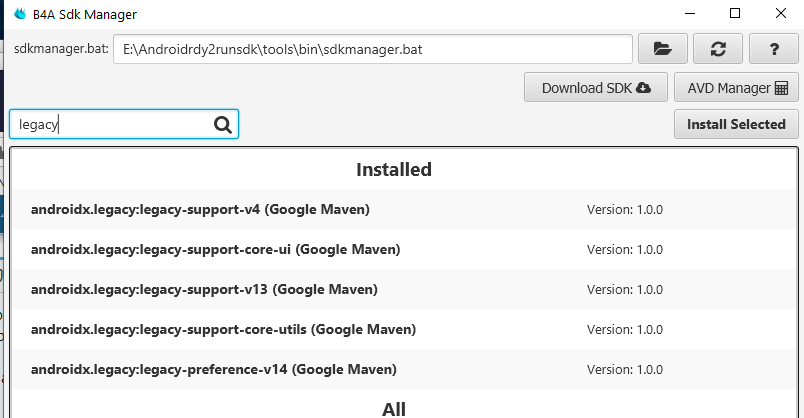Open the AVD Manager
This screenshot has height=418, width=804.
pos(737,88)
